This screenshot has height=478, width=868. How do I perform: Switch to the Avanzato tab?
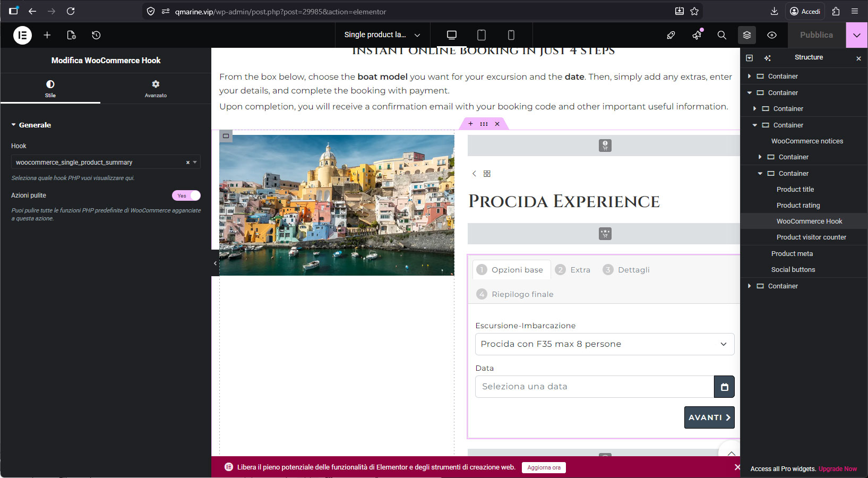pos(156,88)
